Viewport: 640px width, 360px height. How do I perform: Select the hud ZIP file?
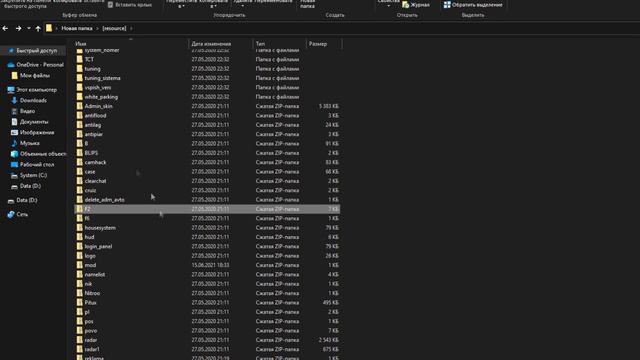(89, 237)
